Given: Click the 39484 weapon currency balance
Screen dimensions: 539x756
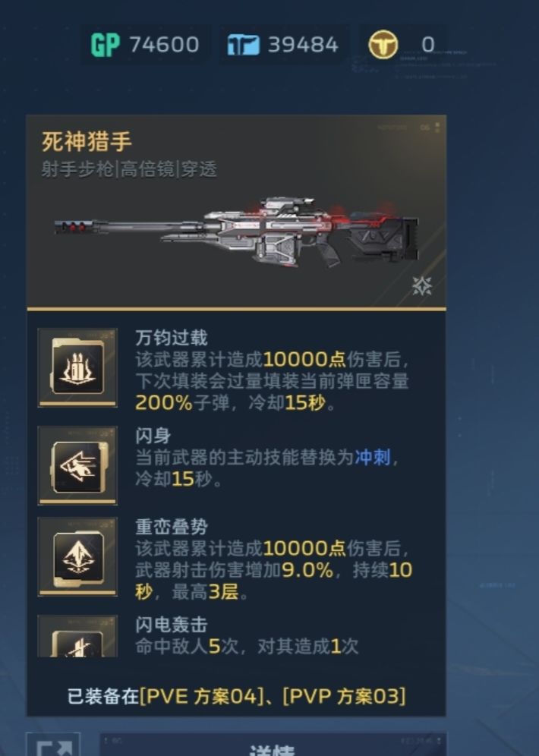Looking at the screenshot, I should [x=303, y=45].
